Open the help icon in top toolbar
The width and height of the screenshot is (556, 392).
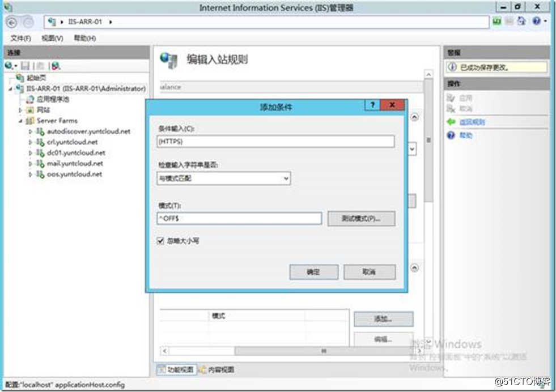click(537, 22)
